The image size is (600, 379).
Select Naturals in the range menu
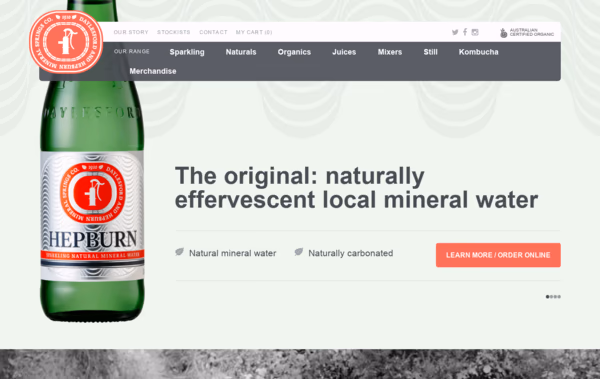[241, 52]
